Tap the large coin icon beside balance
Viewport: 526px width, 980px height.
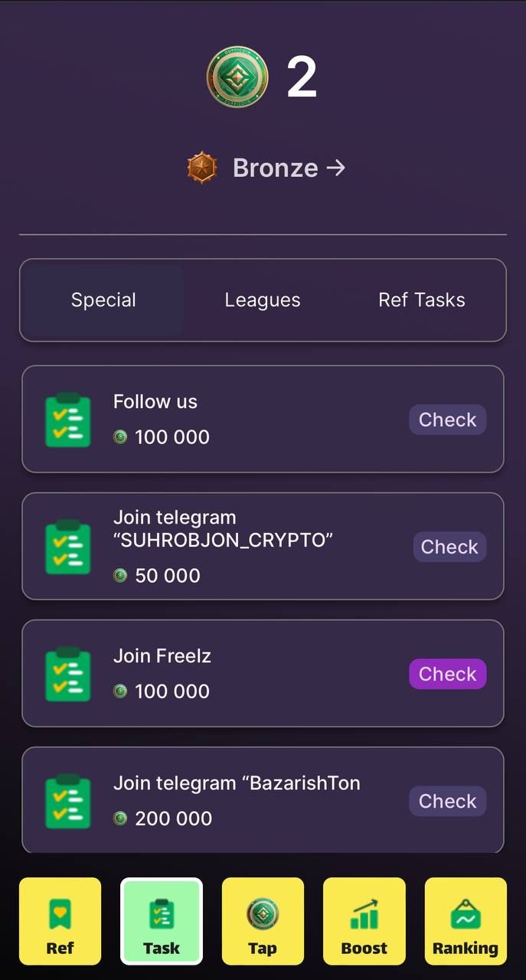237,77
